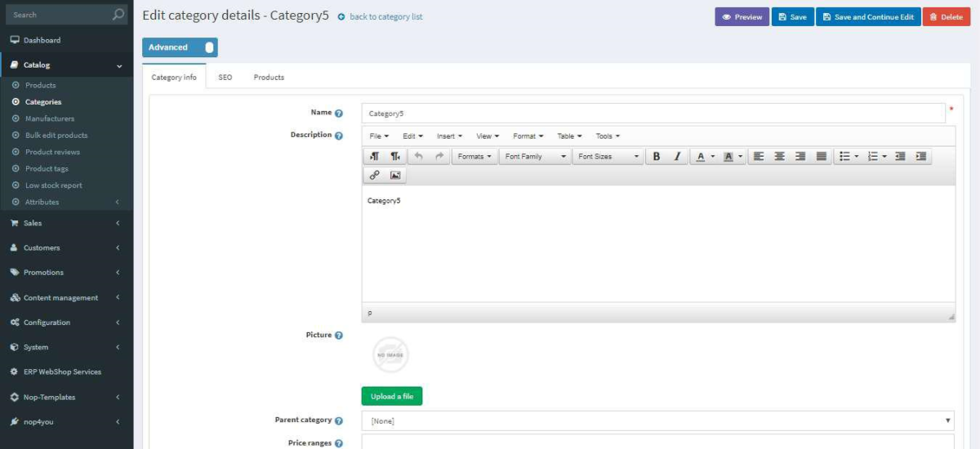This screenshot has height=449, width=980.
Task: Open the Font Family dropdown
Action: 535,156
